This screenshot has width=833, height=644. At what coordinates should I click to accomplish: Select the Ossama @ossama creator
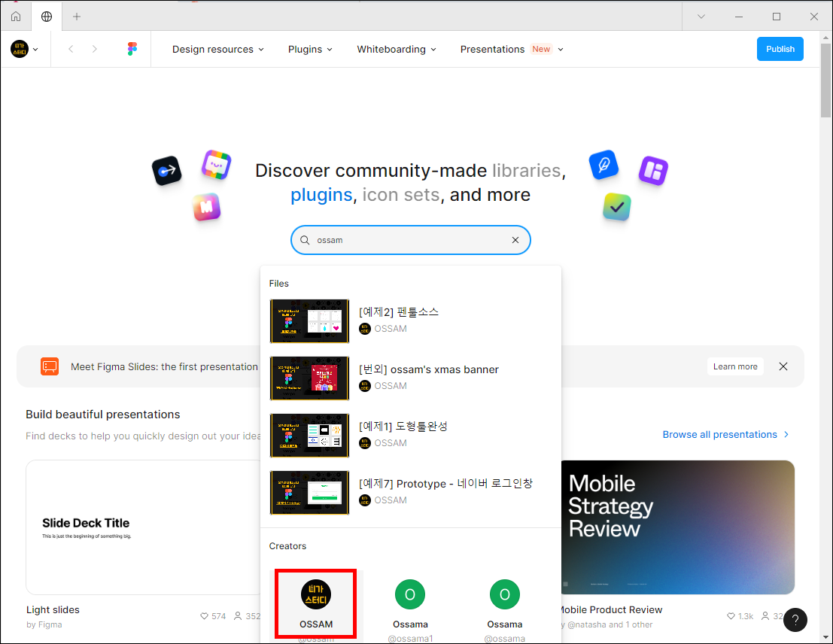505,606
